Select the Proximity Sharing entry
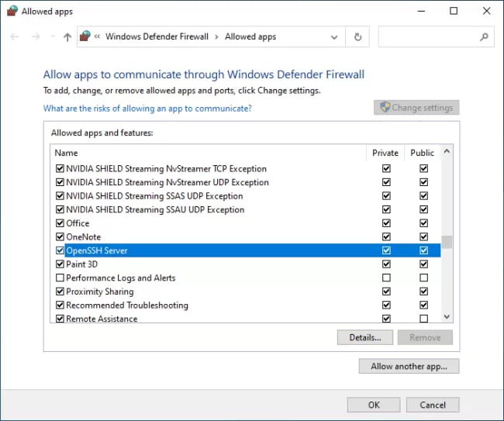 (100, 292)
